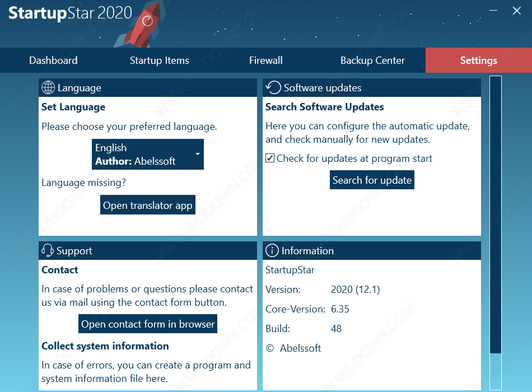The image size is (532, 392).
Task: Click the Search Software Updates heading
Action: pos(325,107)
